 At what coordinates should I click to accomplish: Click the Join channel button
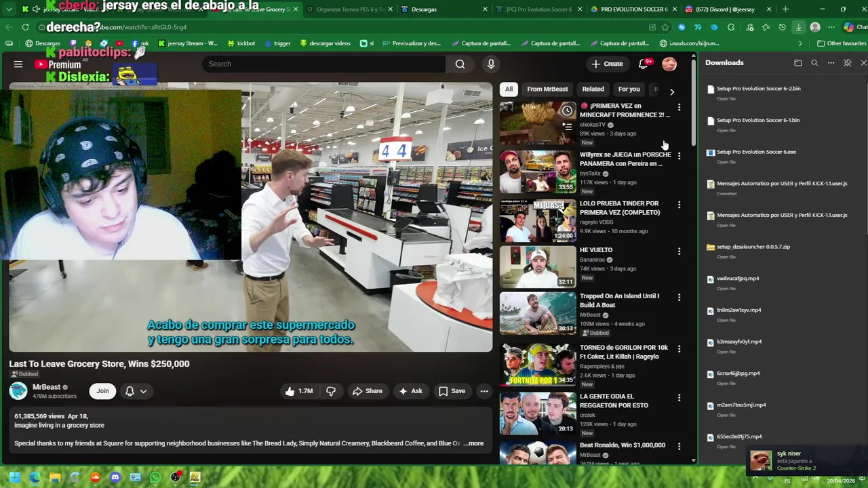click(x=102, y=391)
